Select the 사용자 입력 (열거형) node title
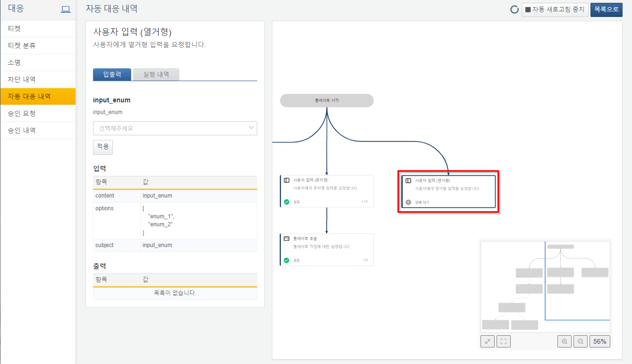 coord(432,181)
